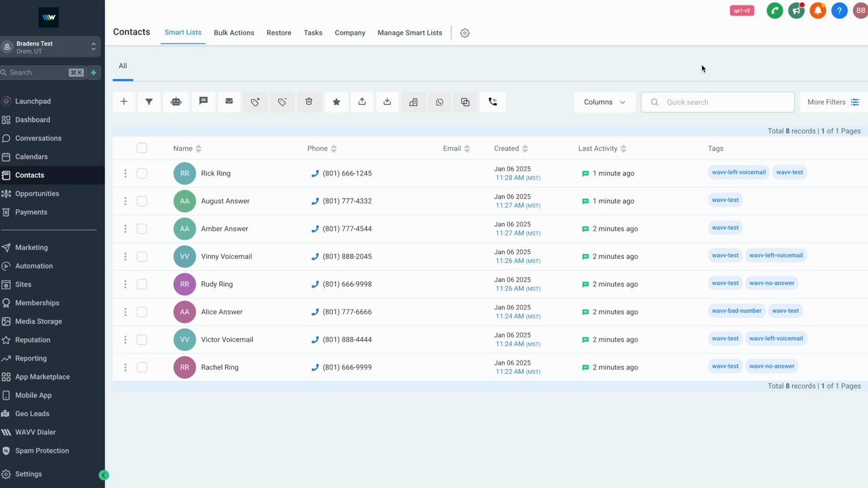Select the Victor Voicemail checkbox
The width and height of the screenshot is (868, 488).
[x=142, y=340]
